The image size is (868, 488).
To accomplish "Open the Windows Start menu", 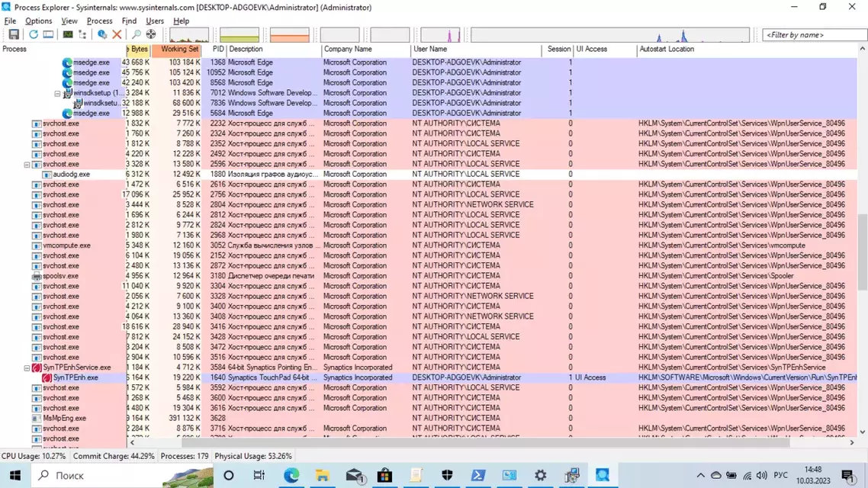I will point(15,475).
